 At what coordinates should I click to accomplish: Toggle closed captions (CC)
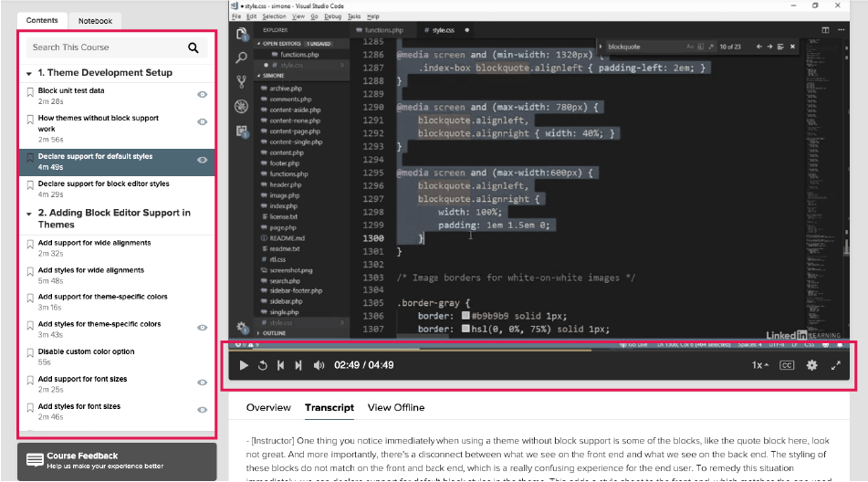(786, 365)
